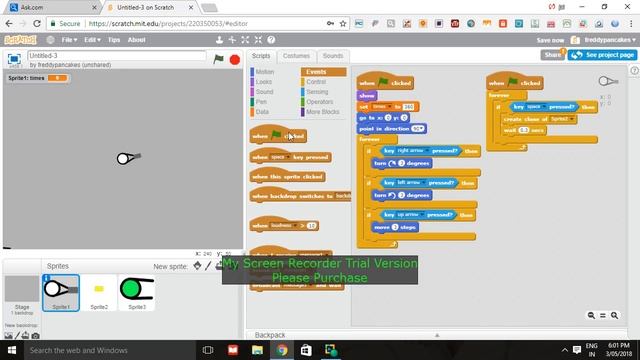Switch to the Costumes tab
Image resolution: width=640 pixels, height=360 pixels.
pyautogui.click(x=296, y=56)
